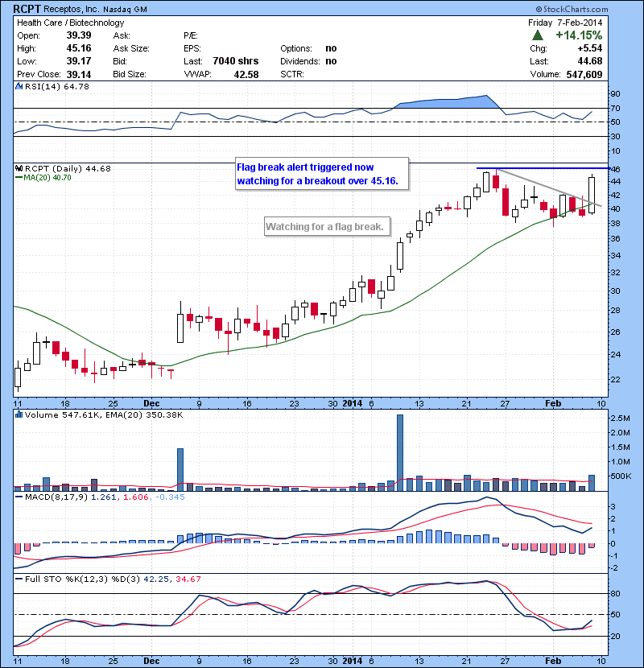
Task: Click the MACD(8,17,9) legend label
Action: tap(56, 497)
